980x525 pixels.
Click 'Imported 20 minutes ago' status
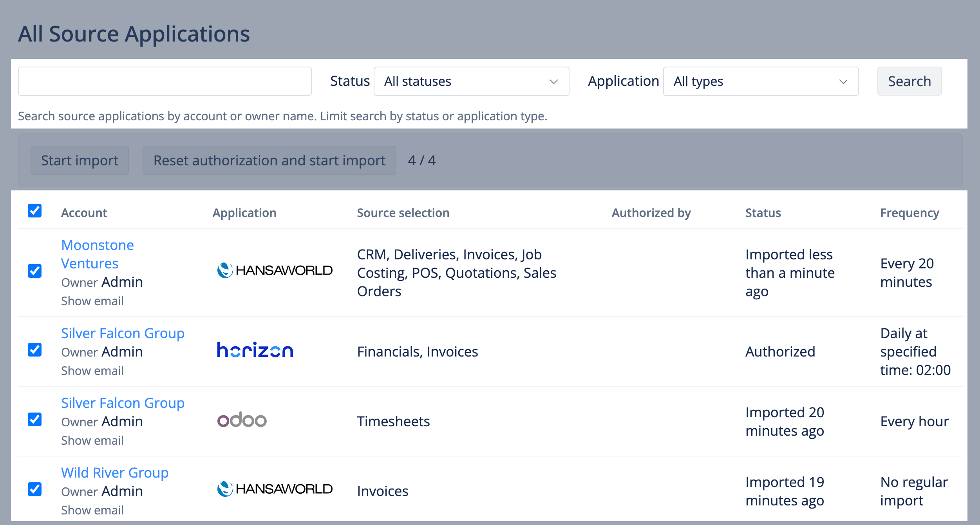click(x=785, y=422)
